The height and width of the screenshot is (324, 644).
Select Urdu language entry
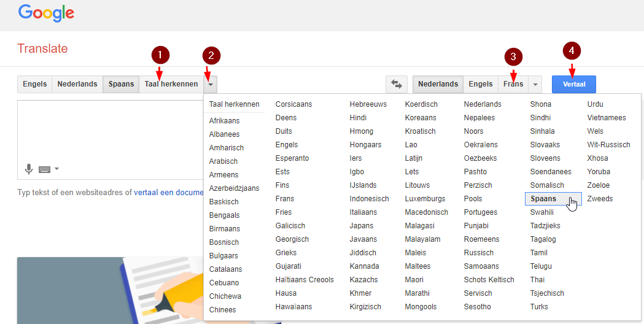pos(595,104)
